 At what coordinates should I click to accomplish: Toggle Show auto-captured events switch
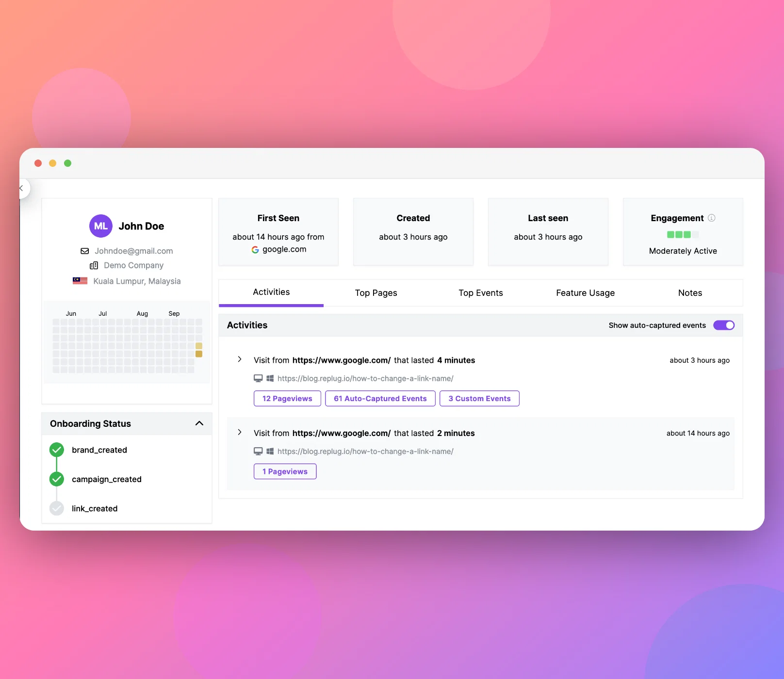[724, 325]
